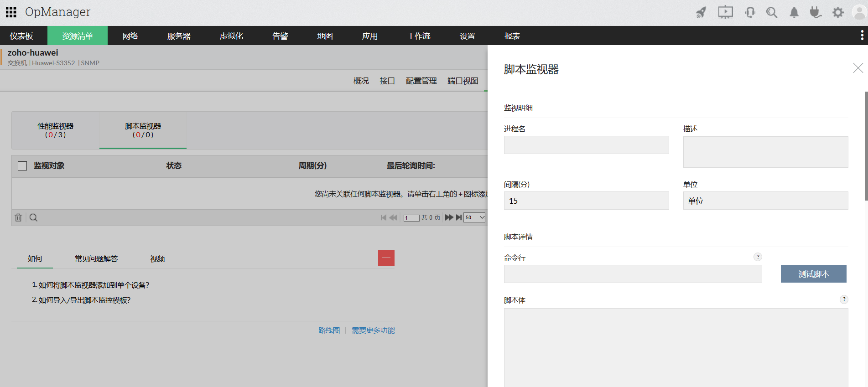
Task: Open the apps grid menu icon
Action: [11, 12]
